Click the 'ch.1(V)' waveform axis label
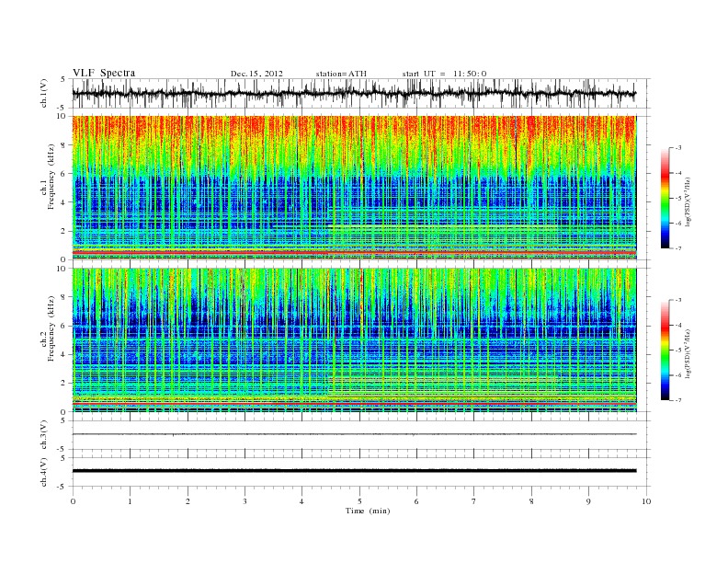Viewport: 728px width, 563px height. pyautogui.click(x=44, y=93)
